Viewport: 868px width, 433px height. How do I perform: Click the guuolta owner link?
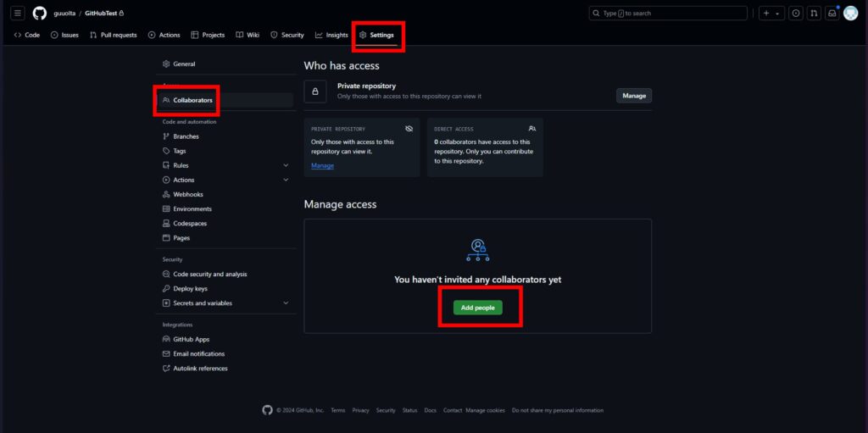pyautogui.click(x=64, y=14)
